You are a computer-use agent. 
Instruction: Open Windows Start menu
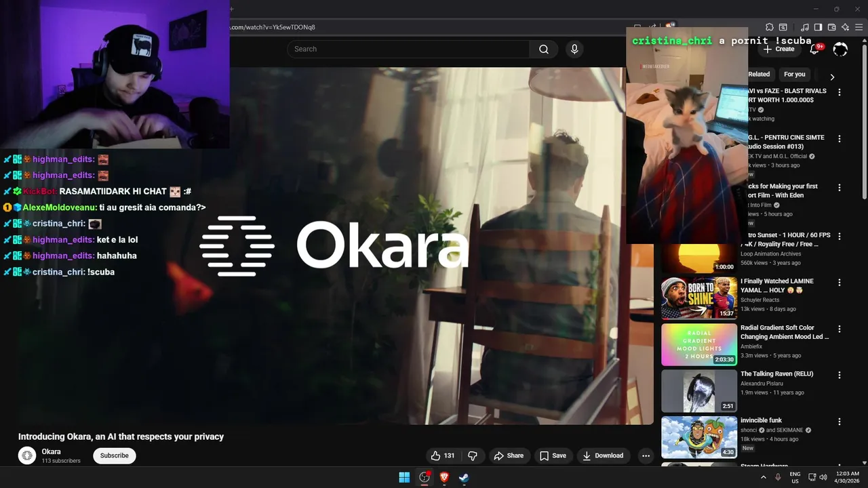point(404,477)
